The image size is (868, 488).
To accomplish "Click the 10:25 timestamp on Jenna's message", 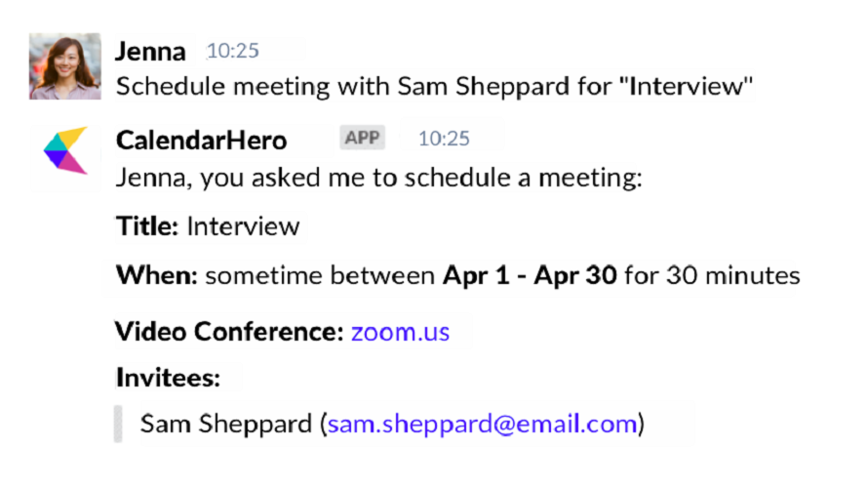I will click(233, 51).
